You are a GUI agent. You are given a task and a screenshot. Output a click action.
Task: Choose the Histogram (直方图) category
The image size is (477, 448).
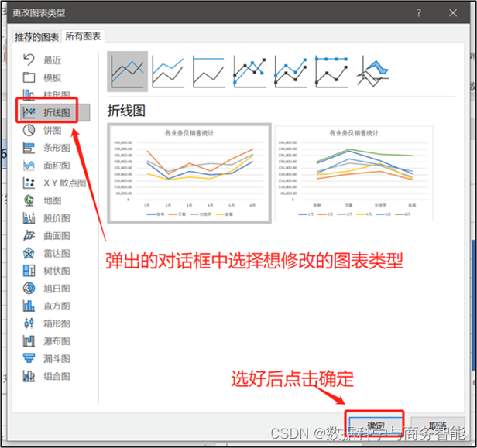pyautogui.click(x=47, y=306)
